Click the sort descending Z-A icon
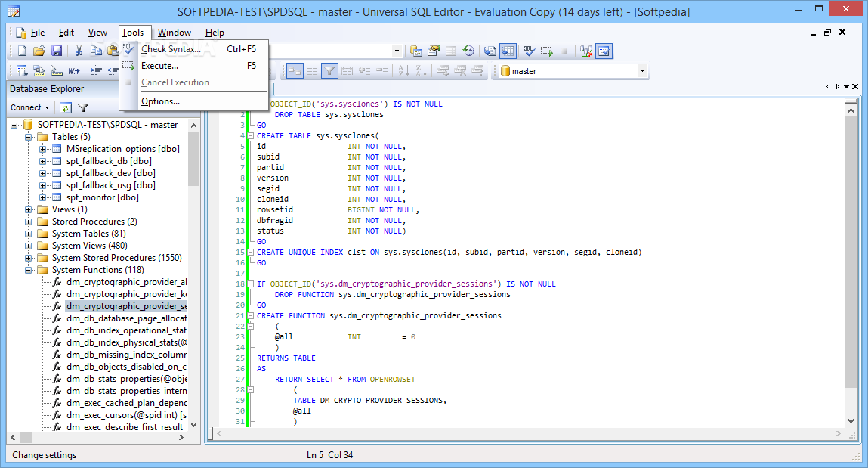The width and height of the screenshot is (868, 468). coord(422,71)
